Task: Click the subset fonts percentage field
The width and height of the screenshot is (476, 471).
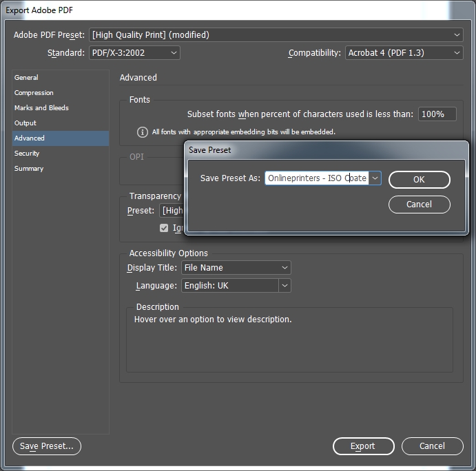Action: (x=437, y=114)
